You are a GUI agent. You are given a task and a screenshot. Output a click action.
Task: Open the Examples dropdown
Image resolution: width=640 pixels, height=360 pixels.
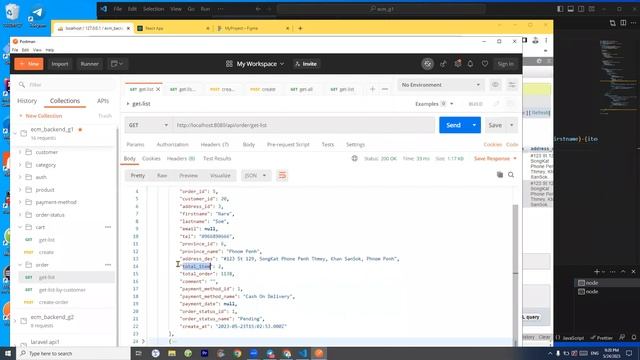[434, 104]
